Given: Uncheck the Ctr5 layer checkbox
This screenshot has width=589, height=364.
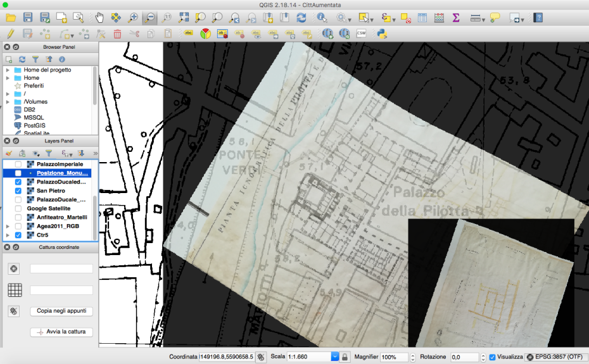Looking at the screenshot, I should (18, 235).
